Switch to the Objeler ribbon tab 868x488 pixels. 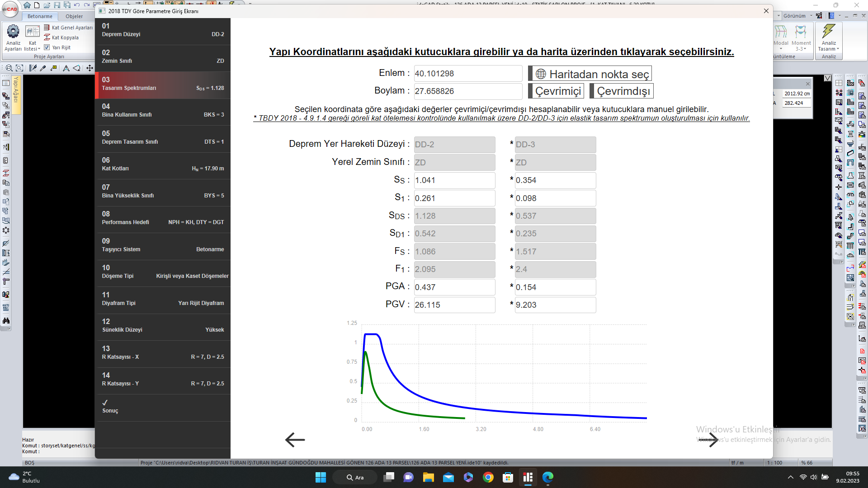coord(74,16)
